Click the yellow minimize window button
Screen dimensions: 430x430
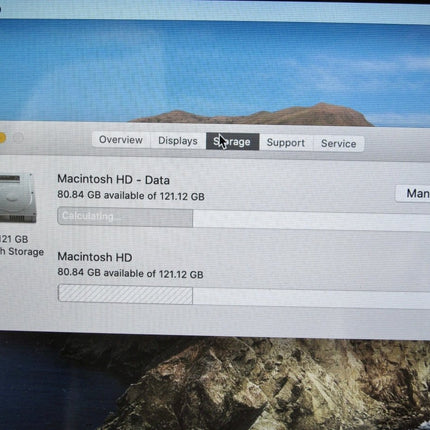2,138
